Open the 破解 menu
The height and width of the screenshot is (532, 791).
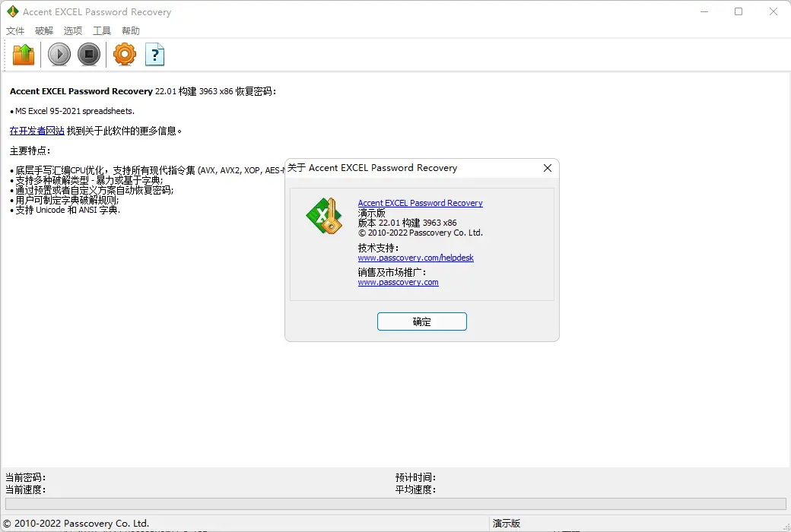point(44,30)
